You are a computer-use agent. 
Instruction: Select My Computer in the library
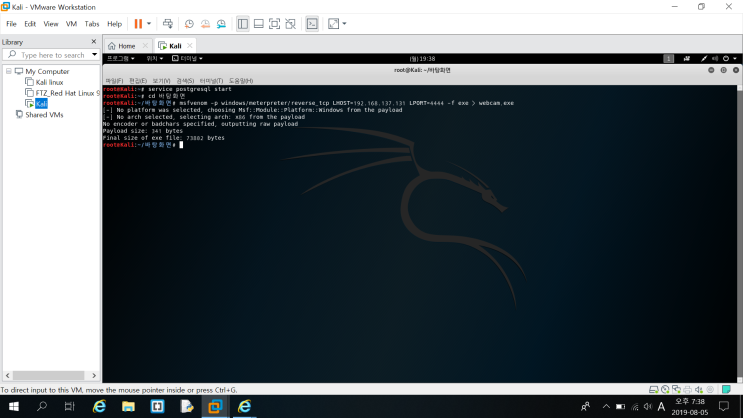47,71
